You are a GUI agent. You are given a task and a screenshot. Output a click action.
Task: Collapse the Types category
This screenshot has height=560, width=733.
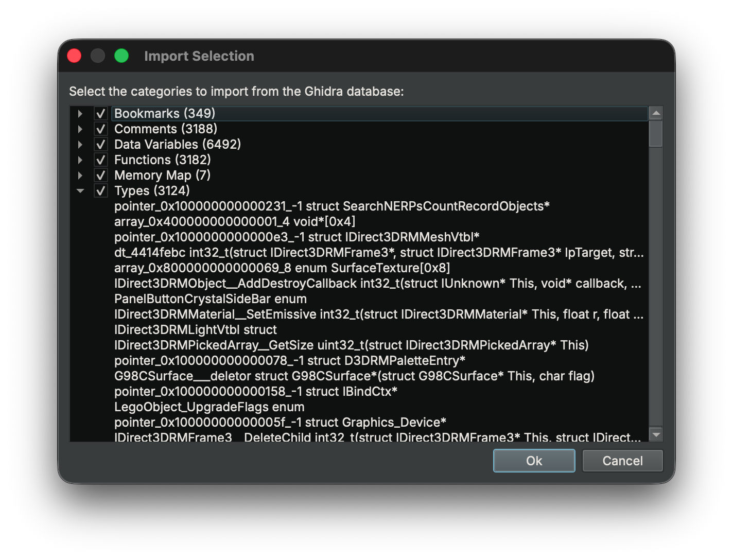[80, 191]
